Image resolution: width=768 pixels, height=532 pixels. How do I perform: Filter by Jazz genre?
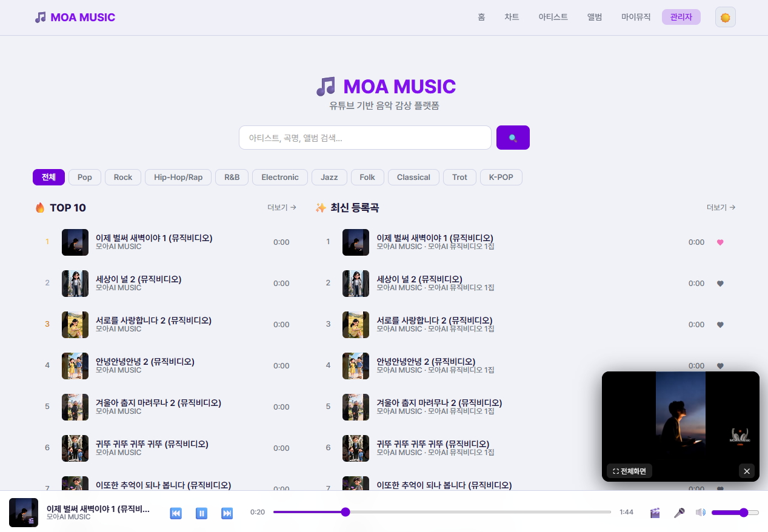click(329, 177)
